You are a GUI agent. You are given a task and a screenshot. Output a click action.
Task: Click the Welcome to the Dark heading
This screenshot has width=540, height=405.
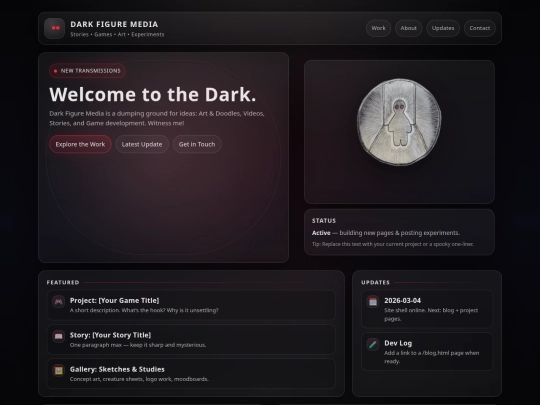pos(153,94)
